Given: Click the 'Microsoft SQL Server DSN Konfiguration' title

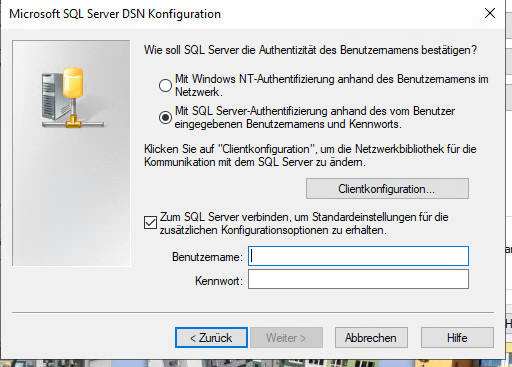Looking at the screenshot, I should [x=115, y=14].
